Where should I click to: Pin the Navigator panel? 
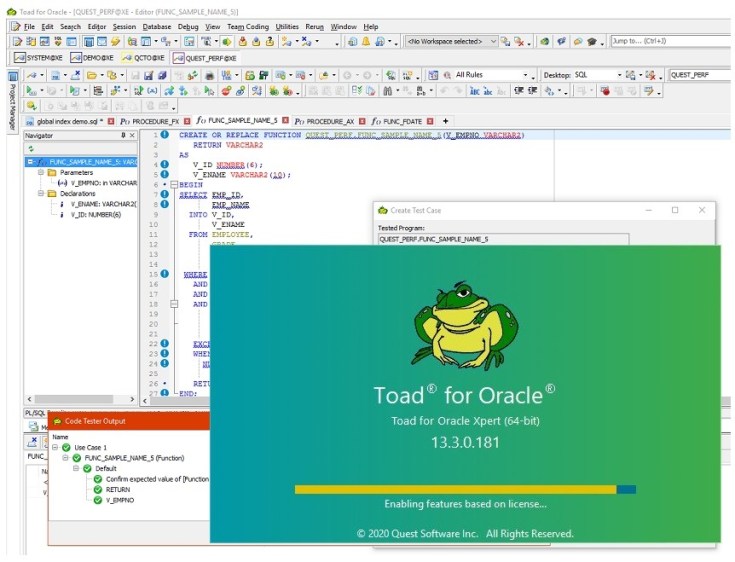(123, 135)
